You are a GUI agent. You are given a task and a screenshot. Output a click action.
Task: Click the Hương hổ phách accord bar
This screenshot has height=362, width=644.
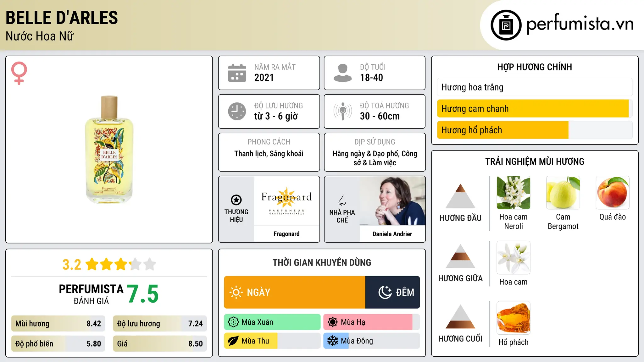(x=535, y=130)
